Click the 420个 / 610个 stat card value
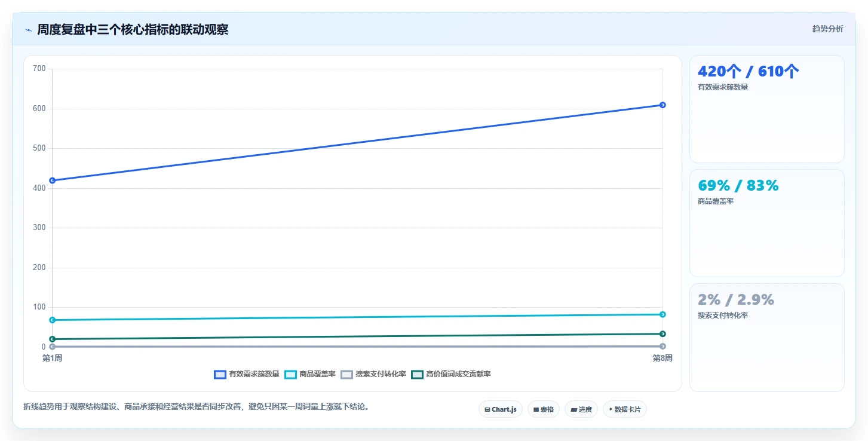868x441 pixels. (x=748, y=72)
